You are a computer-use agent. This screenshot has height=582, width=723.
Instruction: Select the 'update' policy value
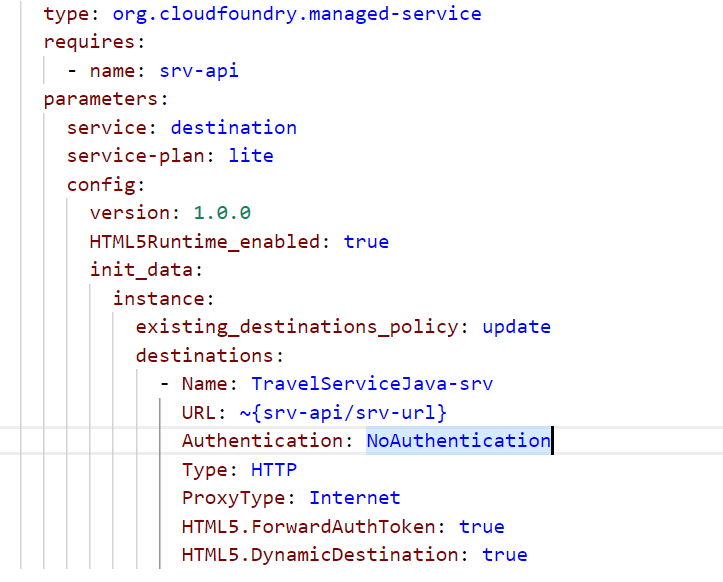[x=516, y=327]
